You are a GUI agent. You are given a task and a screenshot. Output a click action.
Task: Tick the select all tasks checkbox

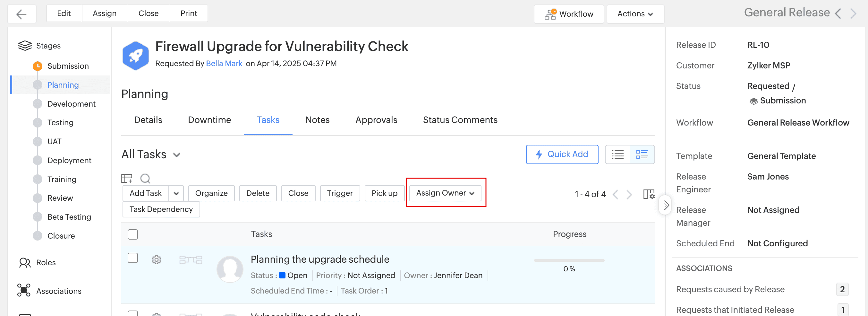[x=133, y=234]
